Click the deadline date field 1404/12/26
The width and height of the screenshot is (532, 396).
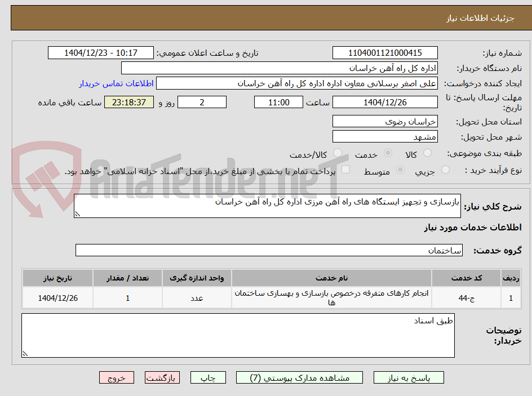point(385,102)
